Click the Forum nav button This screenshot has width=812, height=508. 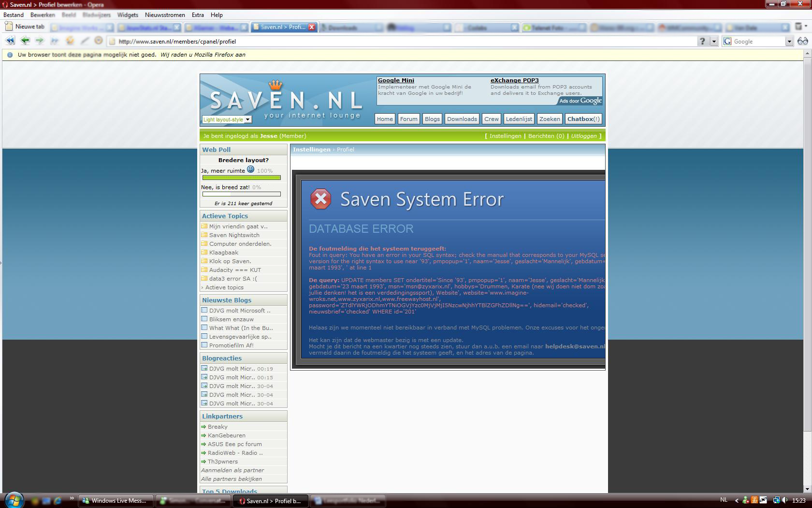[408, 119]
